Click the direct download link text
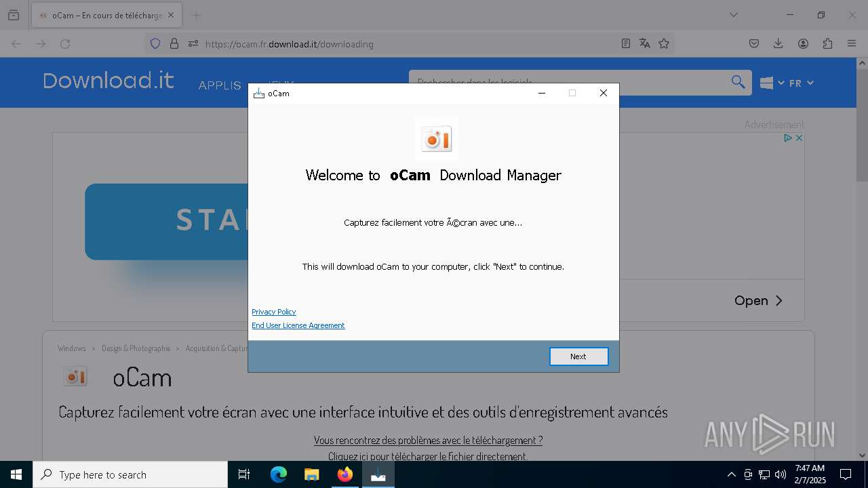The height and width of the screenshot is (488, 868). (x=428, y=456)
